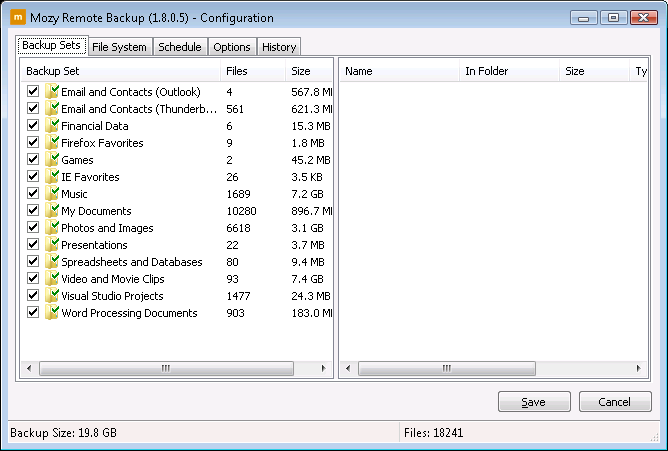Click the Visual Studio Projects folder icon
The height and width of the screenshot is (451, 668).
pyautogui.click(x=52, y=296)
